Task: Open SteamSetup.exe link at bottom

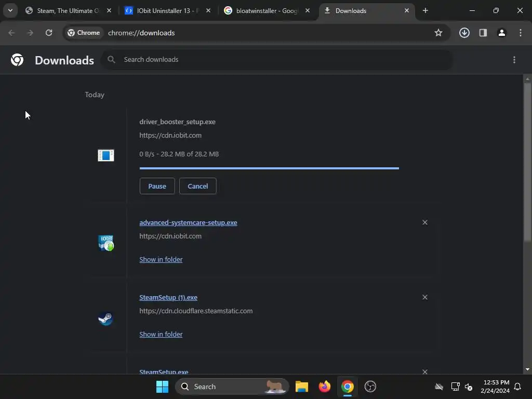Action: click(x=164, y=371)
